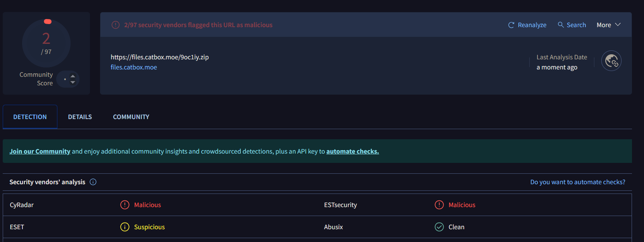The width and height of the screenshot is (644, 242).
Task: Click the alert icon beside flagged message
Action: tap(116, 25)
